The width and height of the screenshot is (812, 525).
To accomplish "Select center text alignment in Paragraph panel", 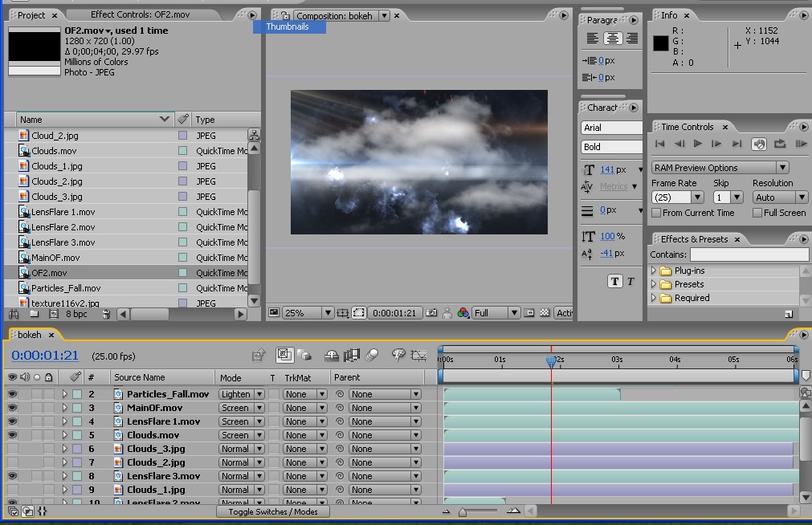I will [612, 38].
